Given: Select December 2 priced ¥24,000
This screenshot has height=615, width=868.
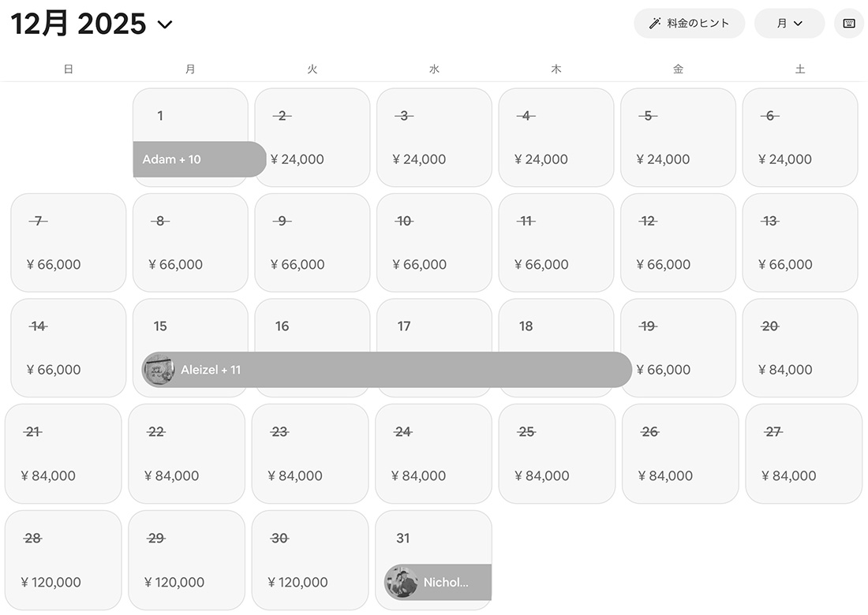Looking at the screenshot, I should (x=312, y=137).
